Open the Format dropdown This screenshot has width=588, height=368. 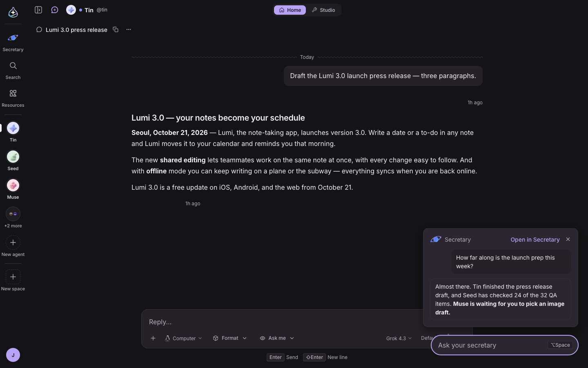pyautogui.click(x=230, y=338)
